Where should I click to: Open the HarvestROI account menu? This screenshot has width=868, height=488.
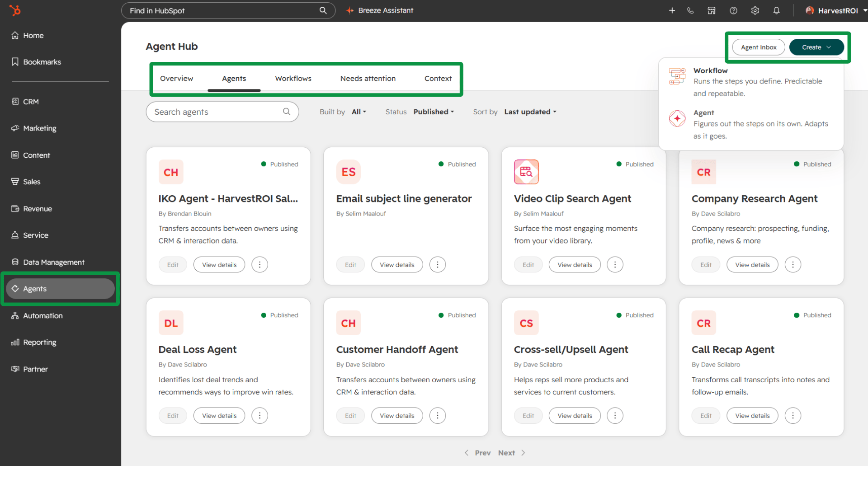[835, 10]
